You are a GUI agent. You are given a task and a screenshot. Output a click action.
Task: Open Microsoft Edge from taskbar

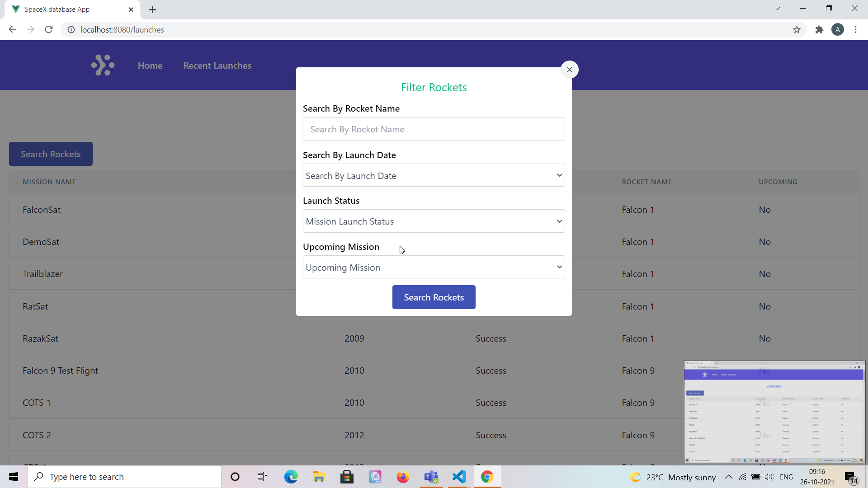pyautogui.click(x=291, y=477)
